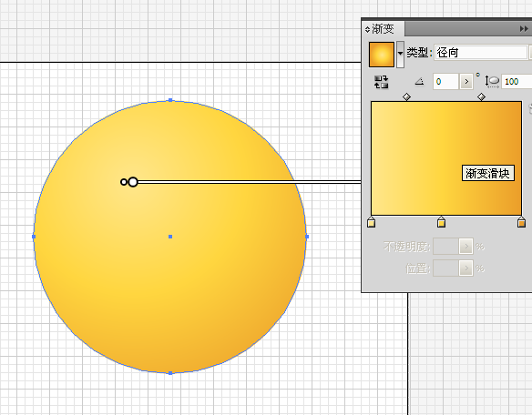Viewport: 532px width, 415px height.
Task: Select the right midpoint diamond above gradient
Action: (481, 97)
